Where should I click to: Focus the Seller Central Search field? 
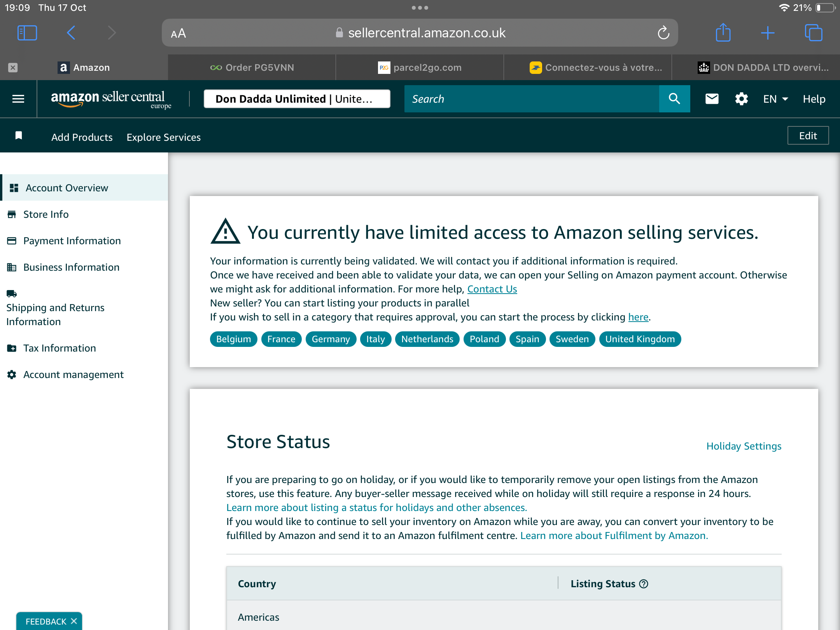[x=532, y=99]
